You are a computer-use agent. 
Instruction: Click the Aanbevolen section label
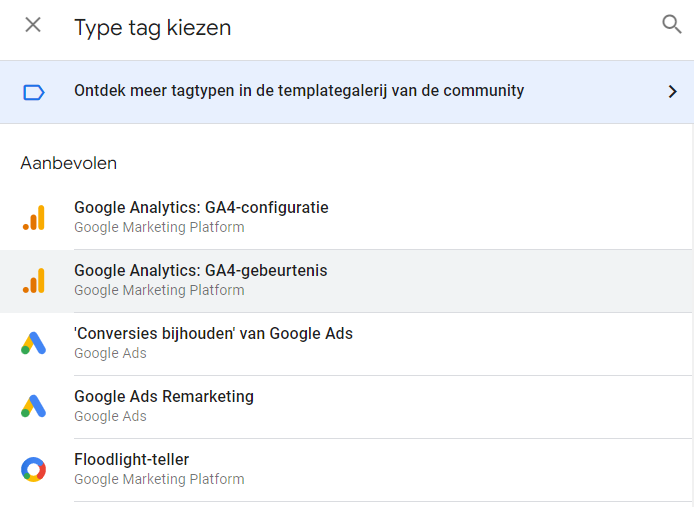[x=68, y=163]
